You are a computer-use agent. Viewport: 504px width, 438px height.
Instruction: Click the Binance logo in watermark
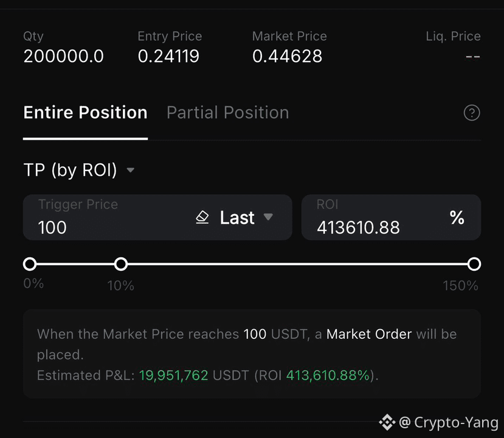[387, 422]
